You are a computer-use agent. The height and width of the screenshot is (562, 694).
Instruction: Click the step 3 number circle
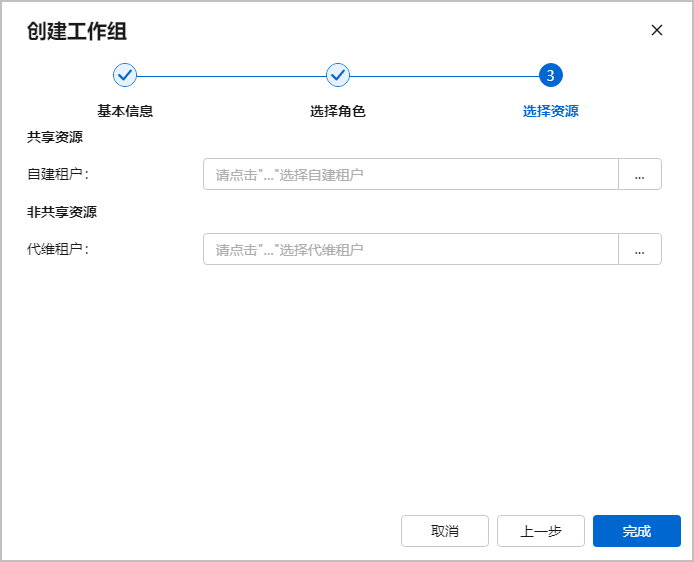click(550, 75)
